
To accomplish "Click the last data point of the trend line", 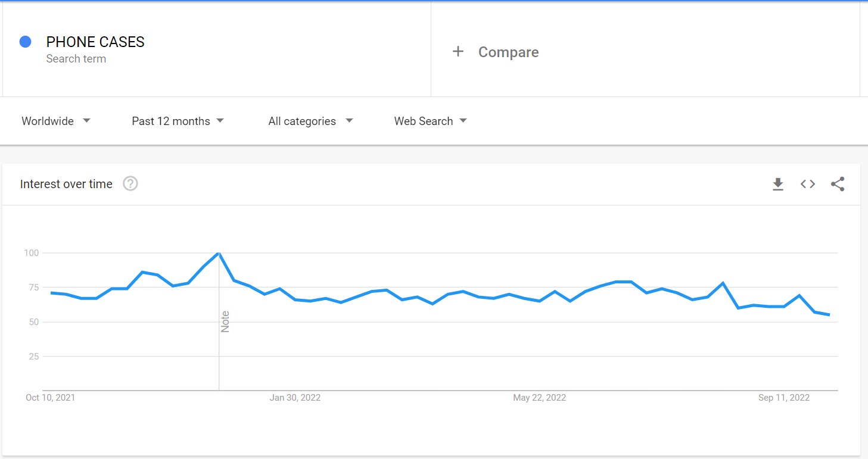I will tap(829, 315).
